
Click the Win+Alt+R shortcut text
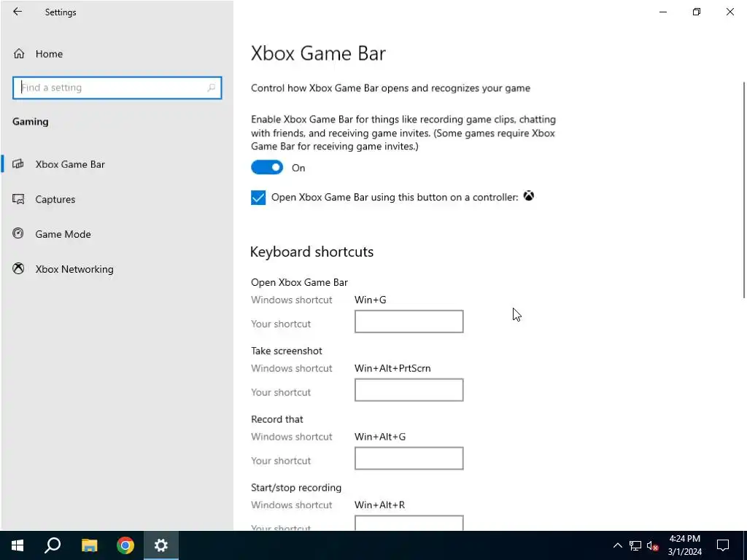click(379, 505)
